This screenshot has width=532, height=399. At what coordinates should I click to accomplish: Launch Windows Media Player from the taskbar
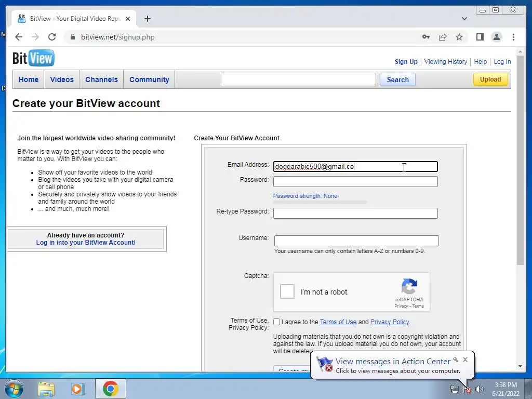click(78, 389)
